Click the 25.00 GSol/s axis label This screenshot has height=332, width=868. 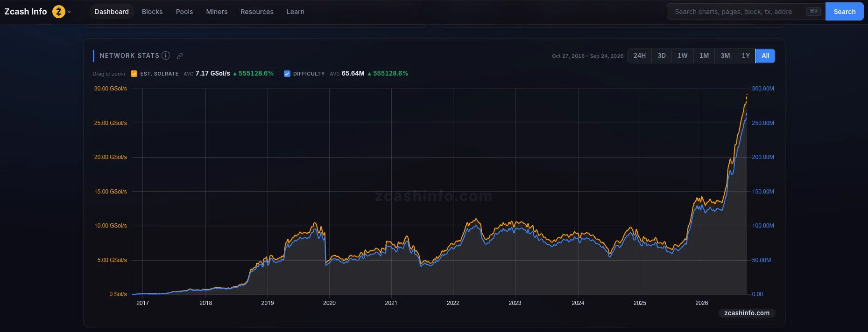click(111, 123)
